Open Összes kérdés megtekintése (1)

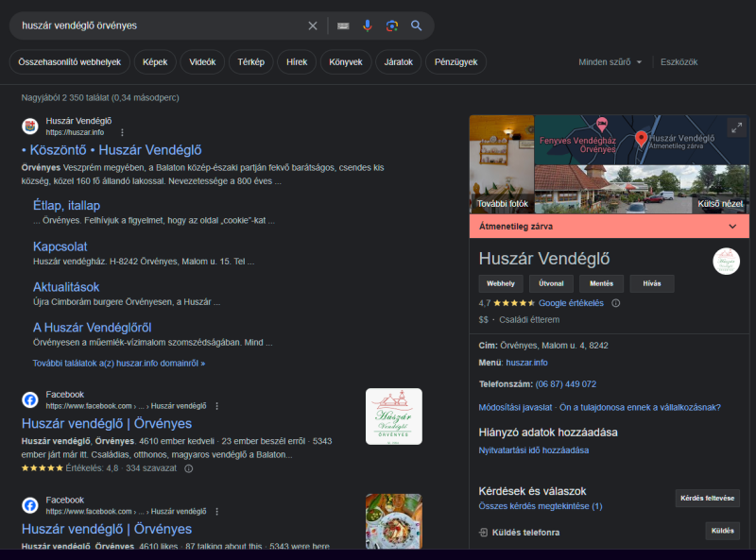pos(540,506)
